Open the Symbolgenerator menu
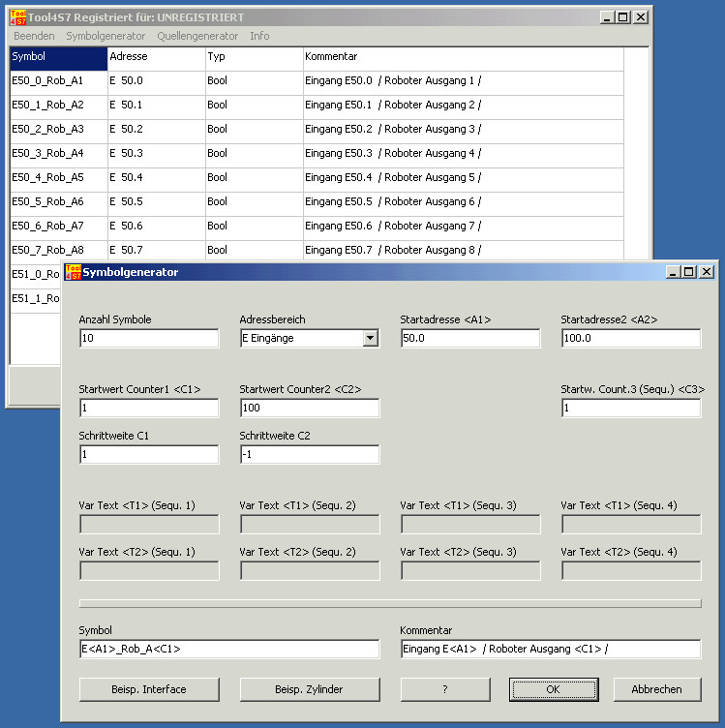 pyautogui.click(x=106, y=36)
